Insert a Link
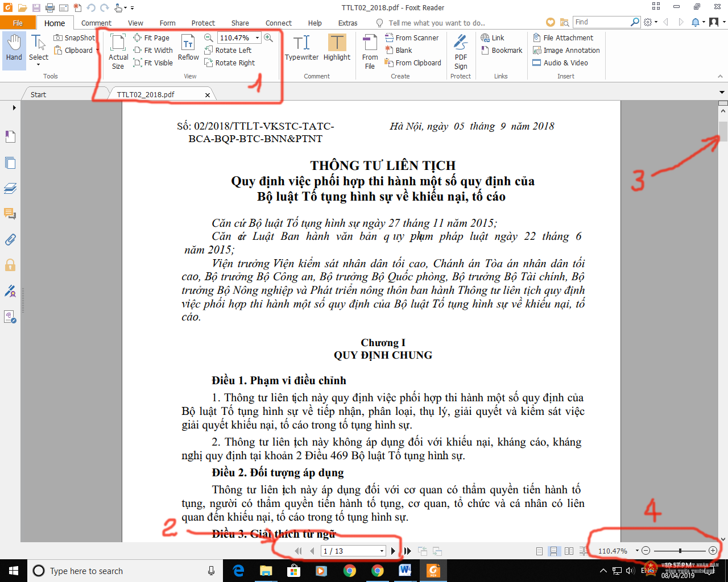 click(x=493, y=38)
